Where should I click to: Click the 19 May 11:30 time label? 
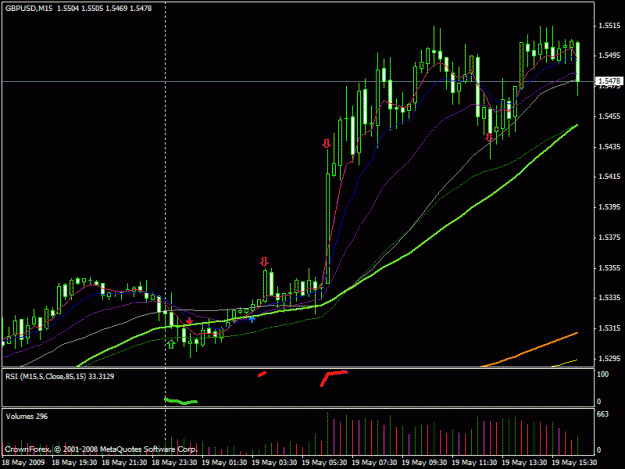(x=474, y=463)
